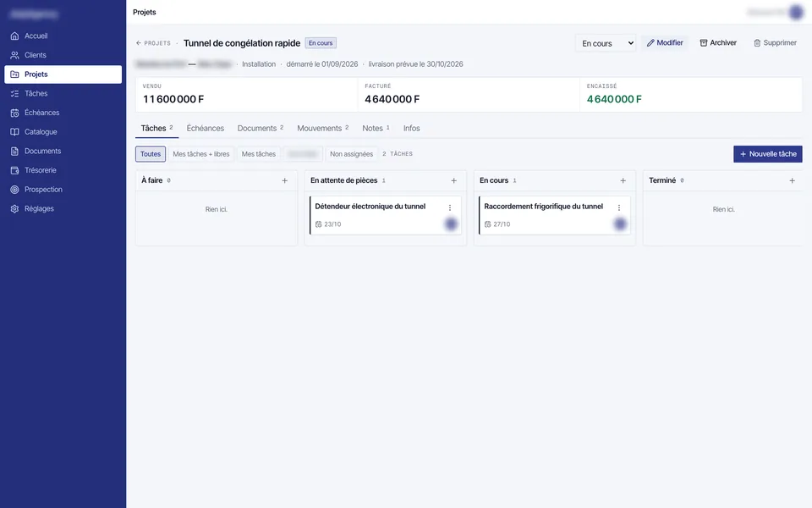Switch to the Tâches tab

157,128
